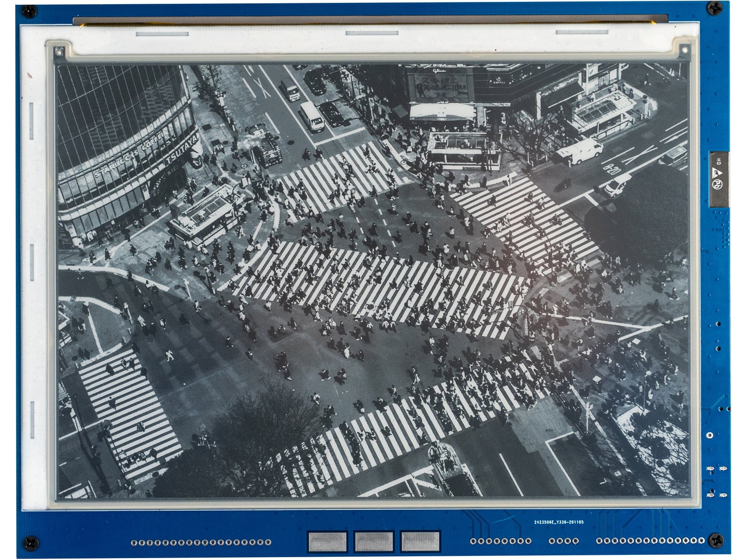Viewport: 747px width, 560px height.
Task: Click the left silver solder pad
Action: tap(327, 542)
